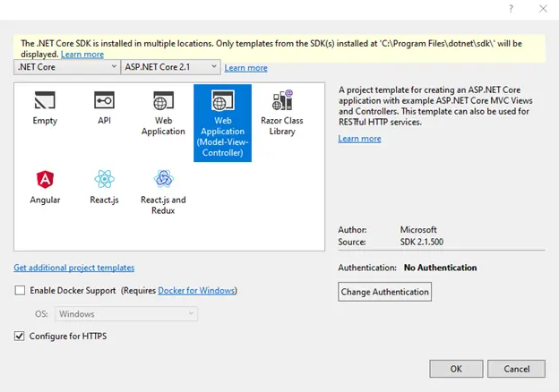Close the dialog with the X button

point(543,9)
